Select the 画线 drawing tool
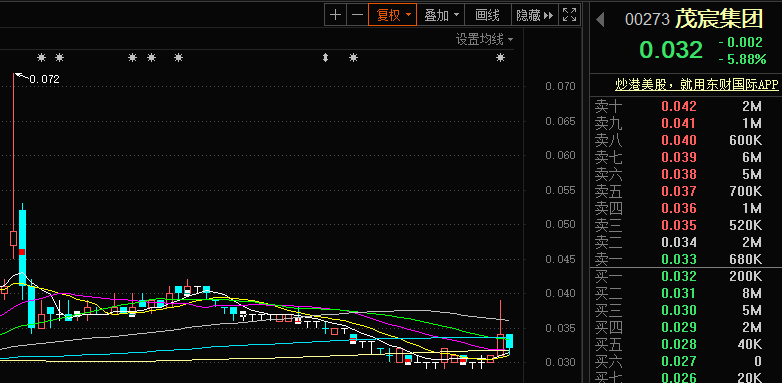Image resolution: width=782 pixels, height=383 pixels. tap(488, 15)
